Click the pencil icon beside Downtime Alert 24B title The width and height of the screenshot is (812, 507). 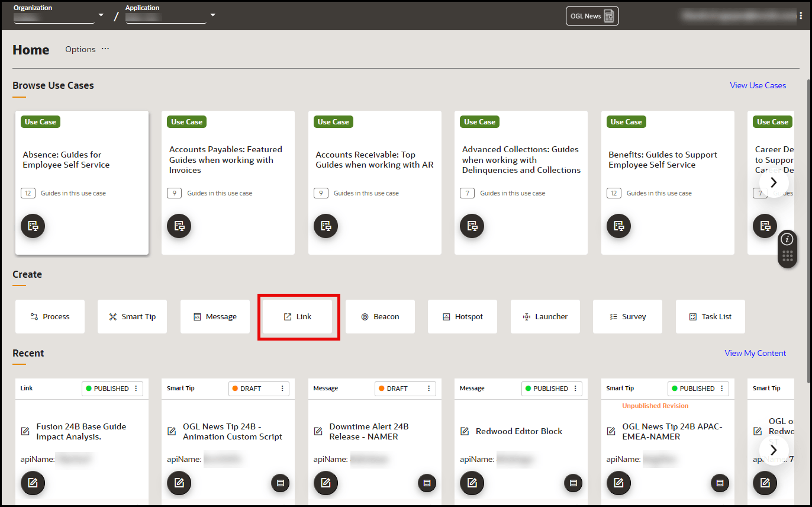tap(318, 431)
